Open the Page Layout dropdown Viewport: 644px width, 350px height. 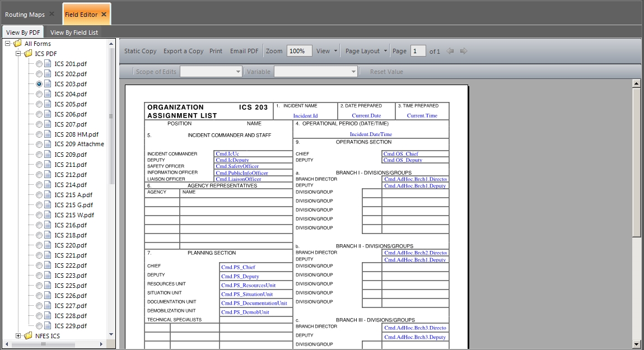366,51
